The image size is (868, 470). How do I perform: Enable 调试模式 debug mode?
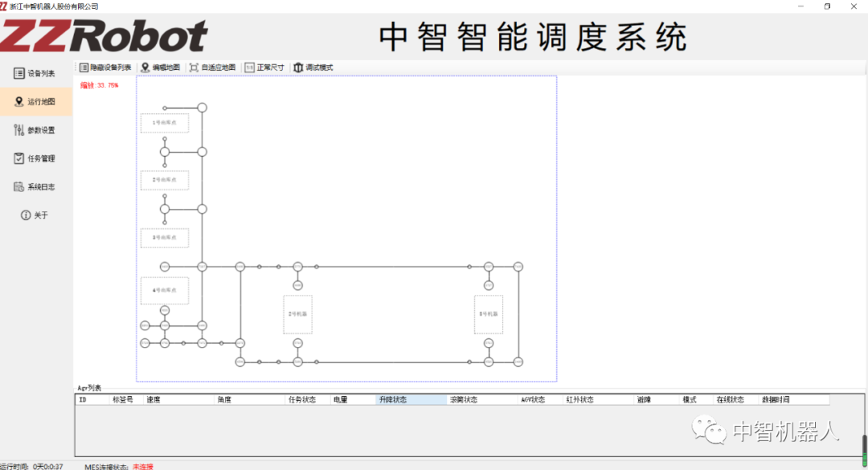click(313, 67)
